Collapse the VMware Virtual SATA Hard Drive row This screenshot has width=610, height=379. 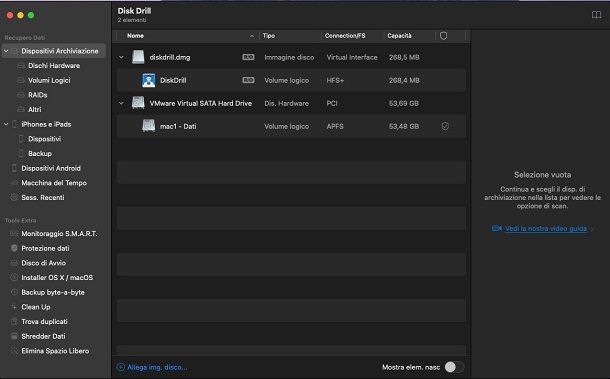click(x=121, y=103)
